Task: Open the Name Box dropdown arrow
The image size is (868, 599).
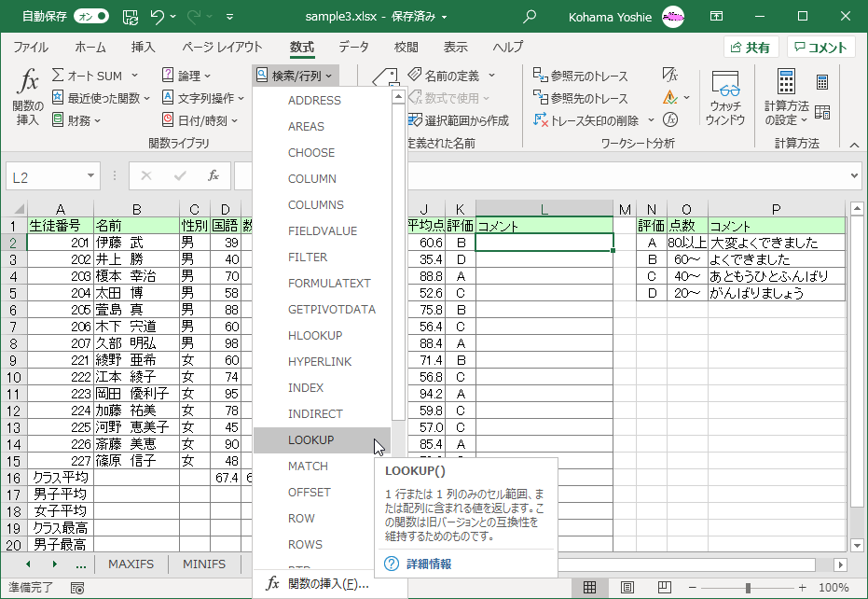Action: coord(90,176)
